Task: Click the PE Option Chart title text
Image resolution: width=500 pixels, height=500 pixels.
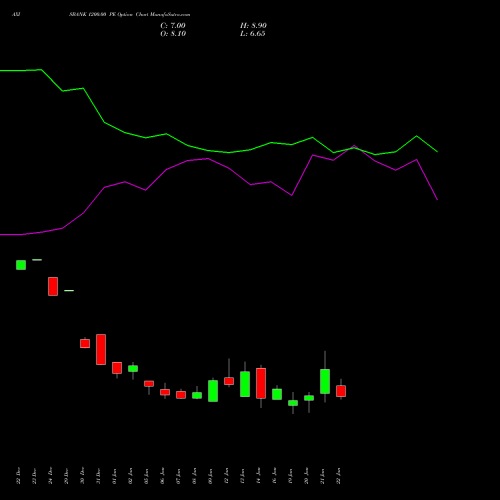Action: click(129, 15)
